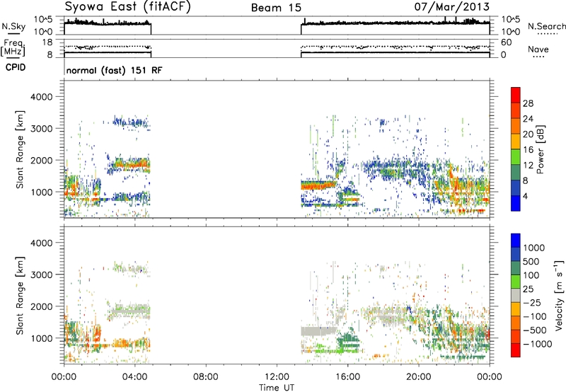Select "Slant Range [km]" label of the Velocity panel

point(20,296)
